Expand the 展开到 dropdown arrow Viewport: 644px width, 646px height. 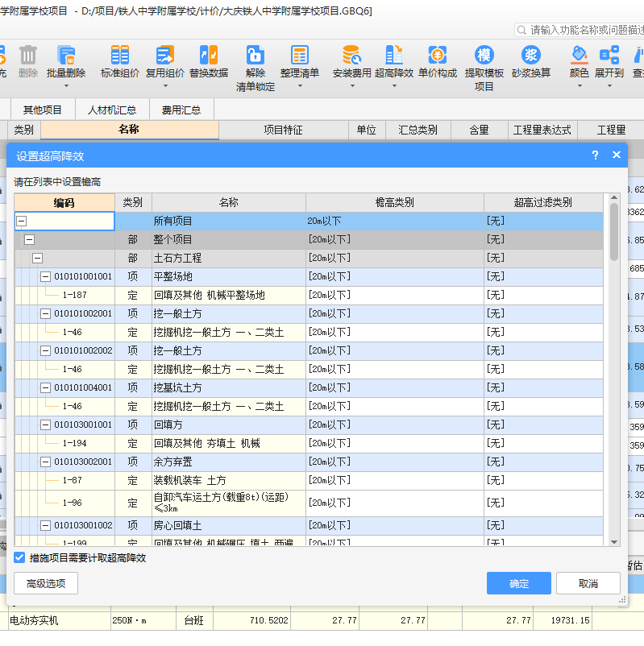(x=609, y=86)
